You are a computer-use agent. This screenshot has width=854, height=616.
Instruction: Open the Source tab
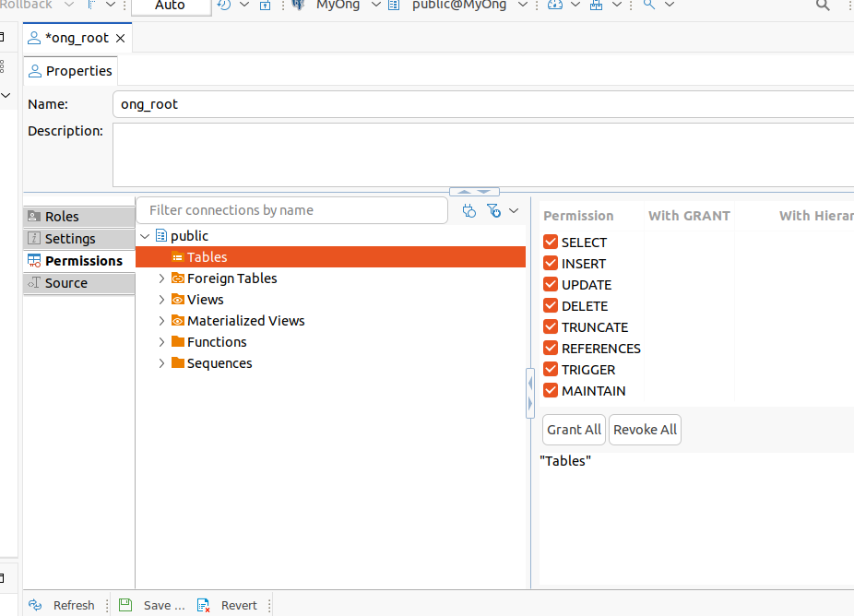point(65,283)
